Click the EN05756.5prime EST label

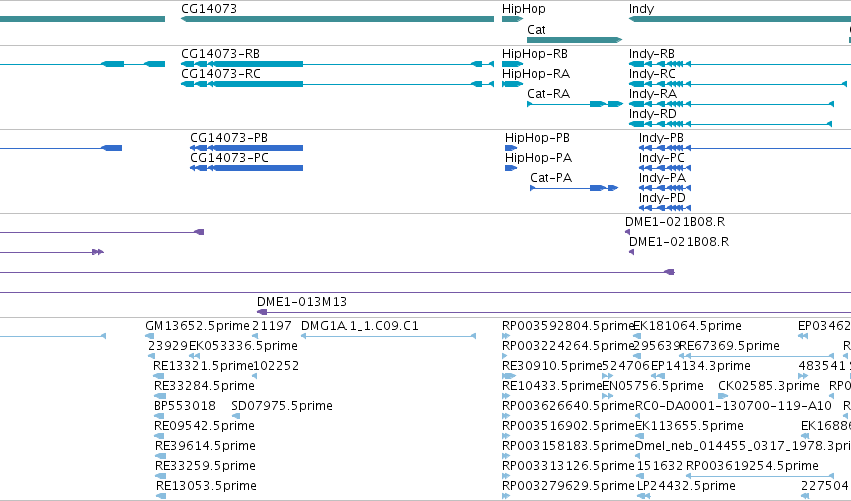pyautogui.click(x=653, y=386)
